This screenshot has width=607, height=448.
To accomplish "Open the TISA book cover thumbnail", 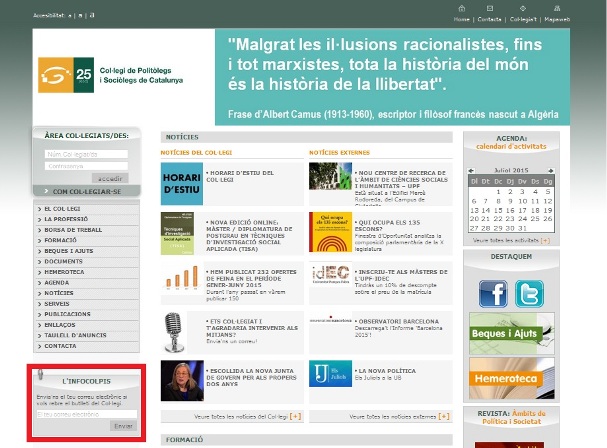I will pos(177,233).
